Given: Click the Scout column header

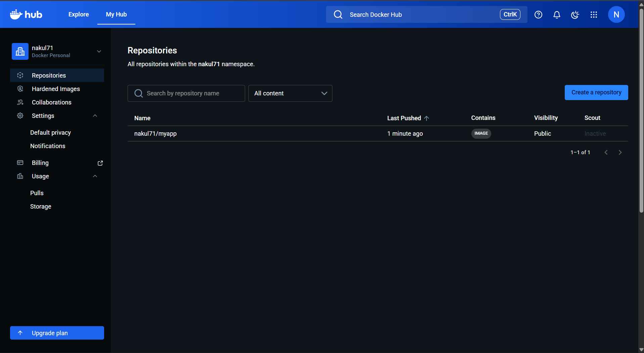Looking at the screenshot, I should (592, 118).
